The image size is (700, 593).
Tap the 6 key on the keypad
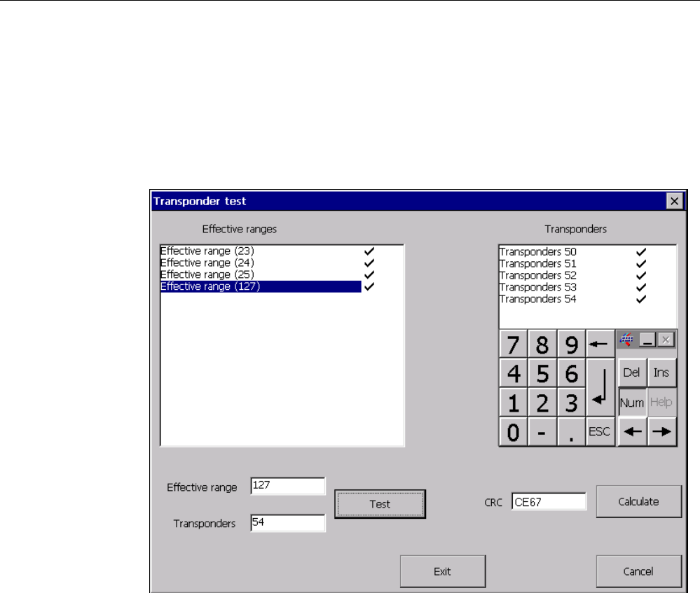point(572,373)
